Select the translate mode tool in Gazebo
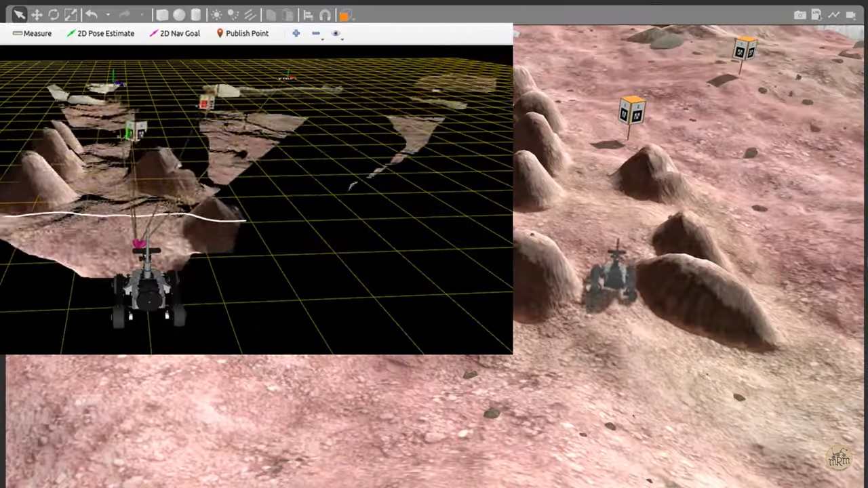 coord(37,15)
